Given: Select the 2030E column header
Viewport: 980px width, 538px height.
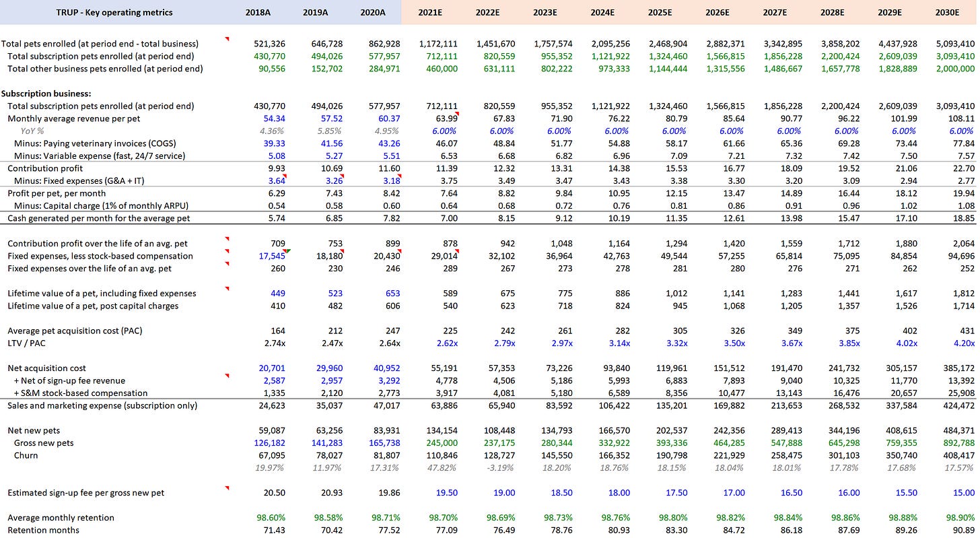Looking at the screenshot, I should 948,12.
